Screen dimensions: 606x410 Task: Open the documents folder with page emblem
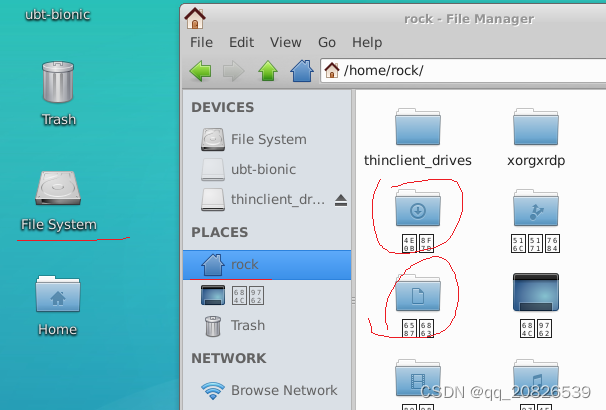pyautogui.click(x=418, y=305)
